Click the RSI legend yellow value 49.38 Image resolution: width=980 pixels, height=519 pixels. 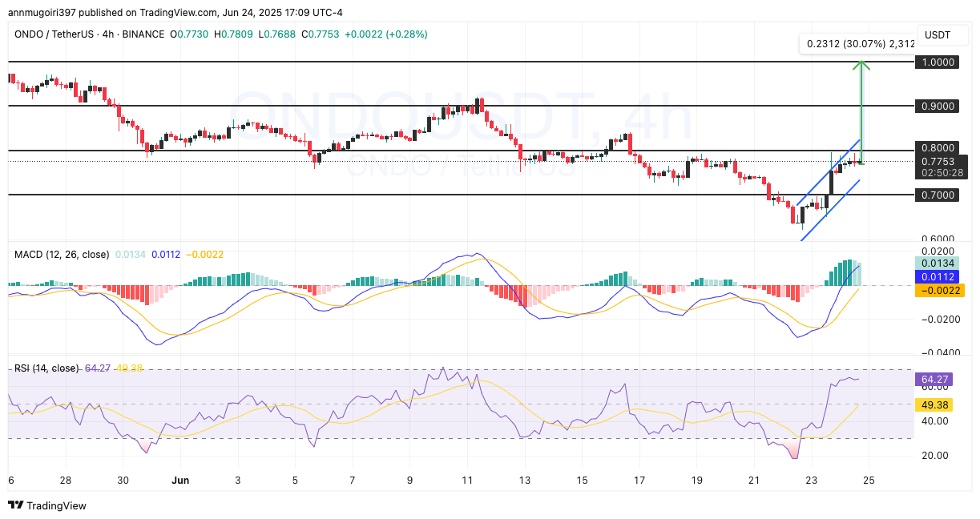coord(129,368)
